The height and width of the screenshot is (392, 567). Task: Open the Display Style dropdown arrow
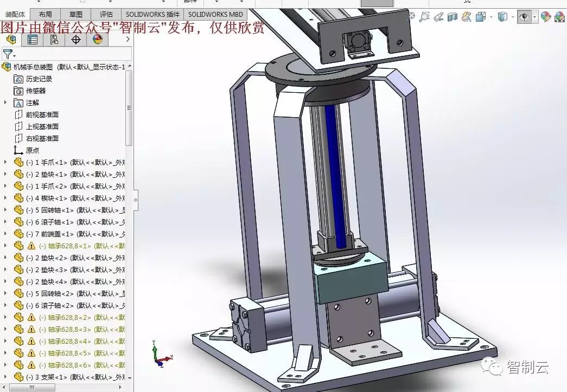[512, 17]
